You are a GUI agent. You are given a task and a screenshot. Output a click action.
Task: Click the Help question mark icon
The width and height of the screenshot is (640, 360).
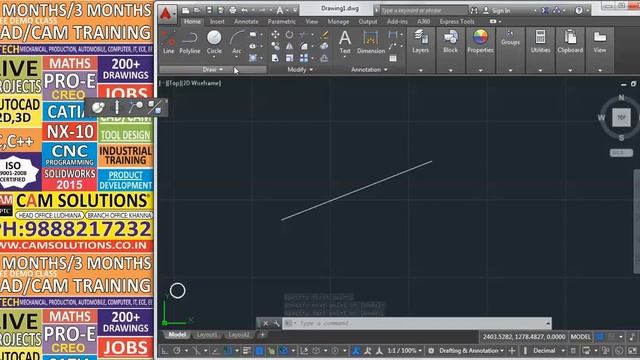579,11
